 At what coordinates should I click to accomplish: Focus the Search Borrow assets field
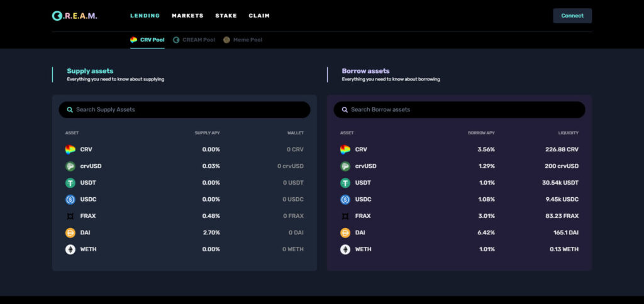tap(459, 109)
